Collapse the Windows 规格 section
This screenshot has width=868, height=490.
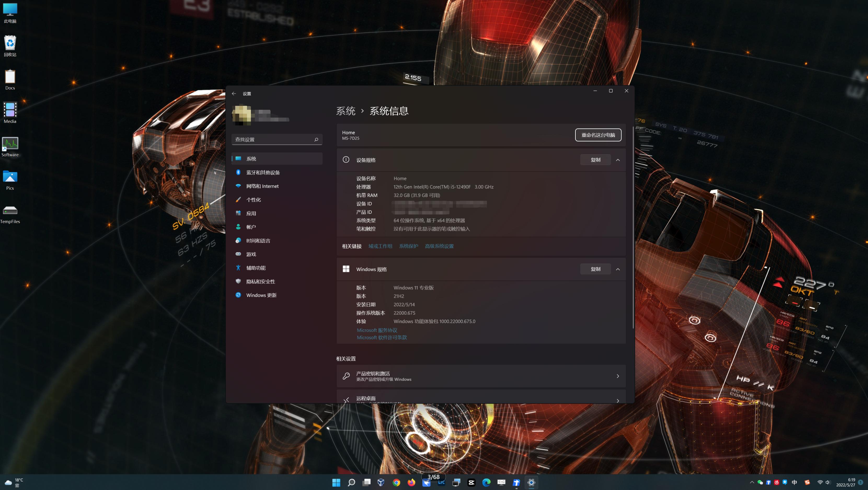(618, 269)
